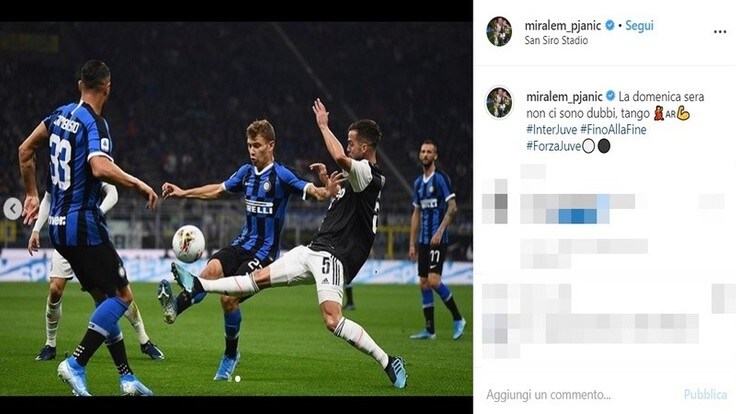
Task: Open the caption avatar next to post text
Action: click(499, 102)
